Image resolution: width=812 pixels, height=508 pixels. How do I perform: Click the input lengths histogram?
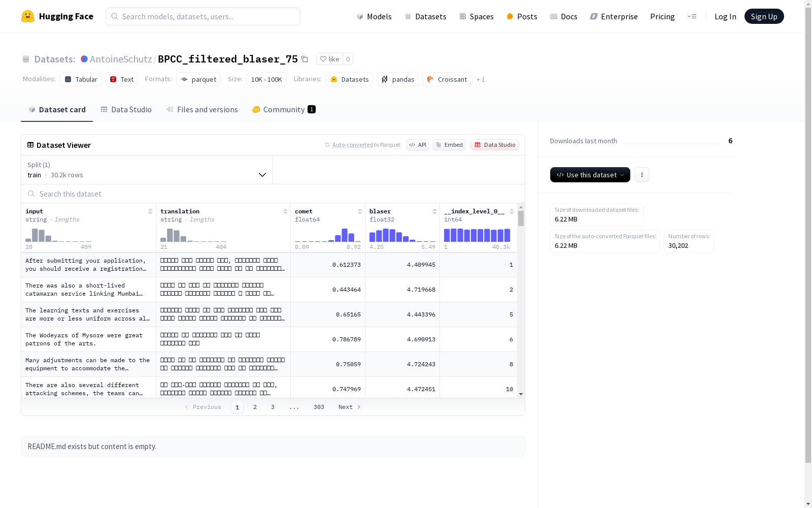[58, 235]
